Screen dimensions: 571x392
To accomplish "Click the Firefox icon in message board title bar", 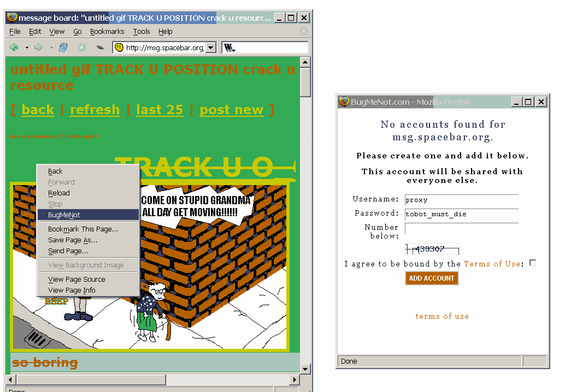I will pos(12,17).
